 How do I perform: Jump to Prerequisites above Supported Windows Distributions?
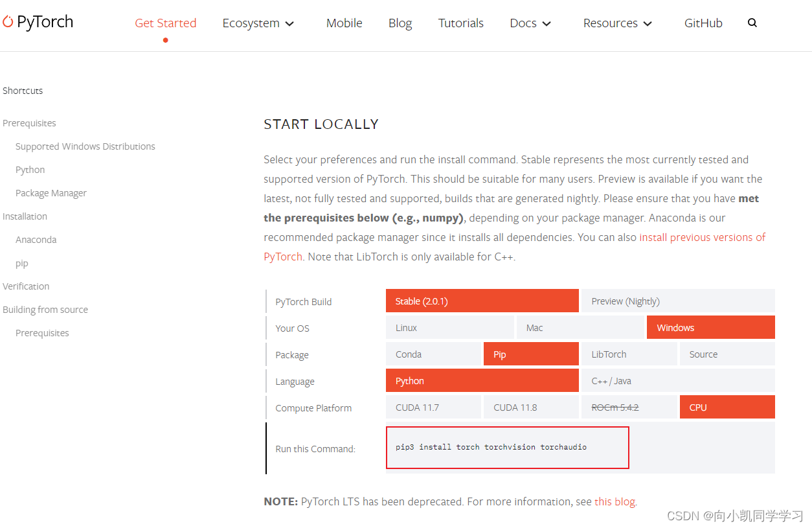(x=29, y=123)
